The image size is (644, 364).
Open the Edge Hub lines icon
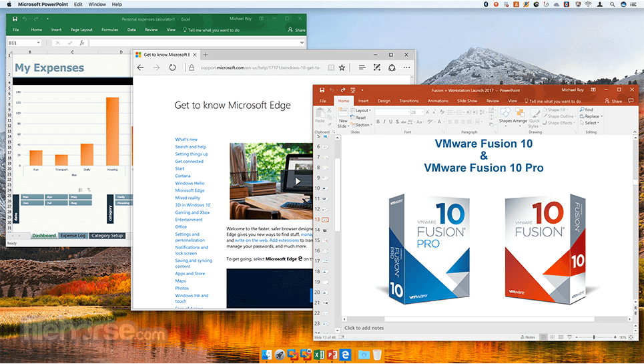pos(362,67)
